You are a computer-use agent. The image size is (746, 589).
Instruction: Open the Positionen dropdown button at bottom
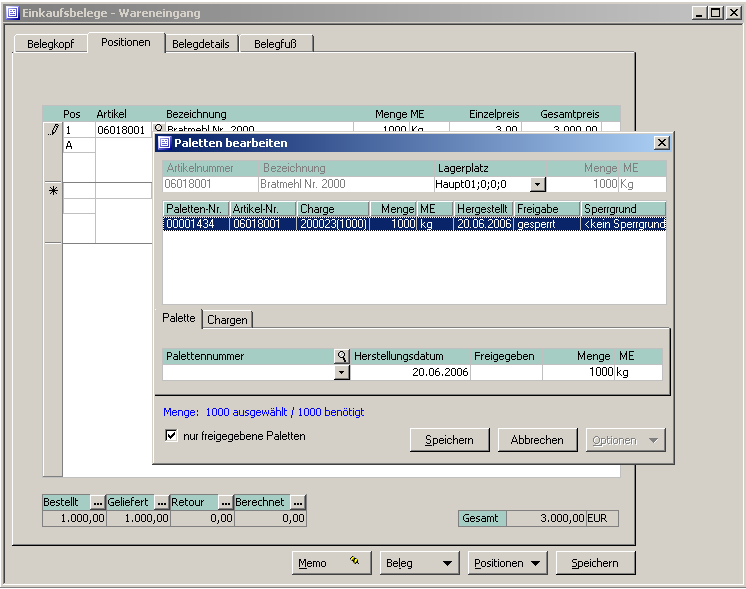(510, 563)
